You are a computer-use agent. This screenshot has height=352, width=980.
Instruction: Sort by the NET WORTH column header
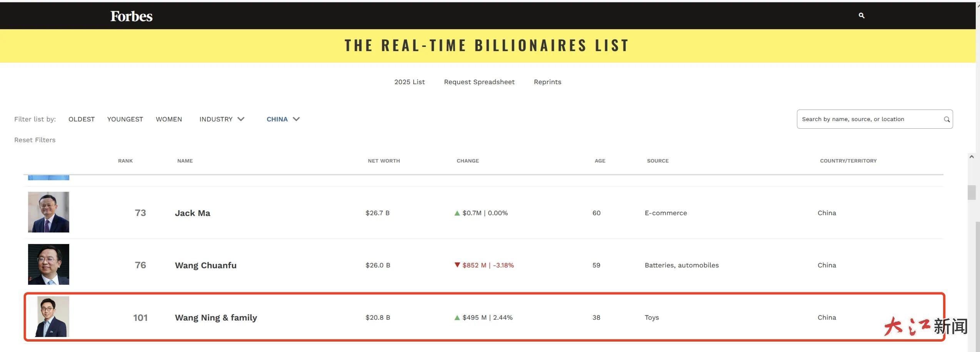[x=383, y=161]
